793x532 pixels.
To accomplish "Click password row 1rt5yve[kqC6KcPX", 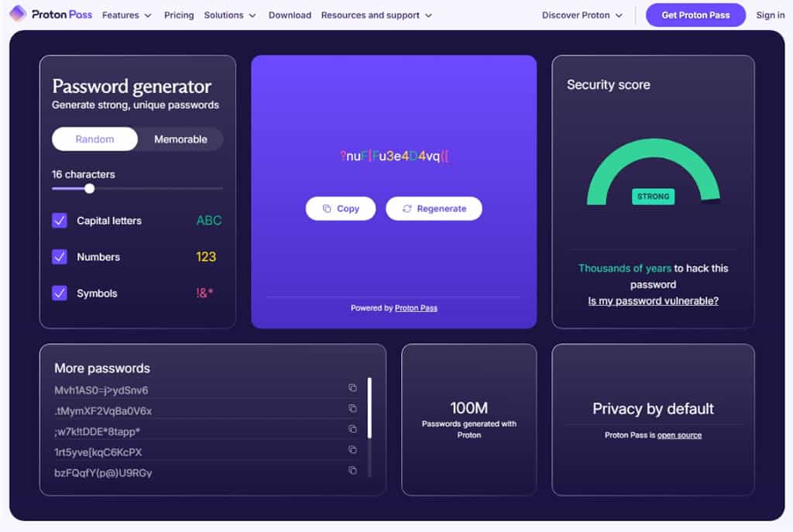I will coord(205,452).
